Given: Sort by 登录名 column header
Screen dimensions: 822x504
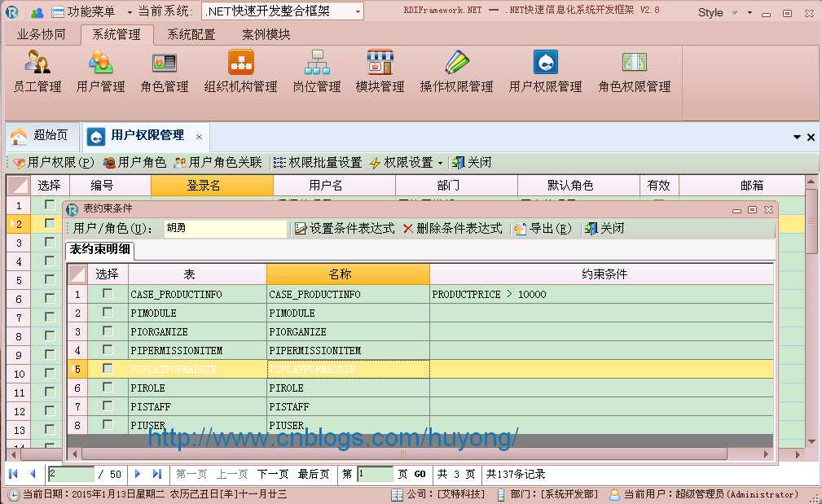Looking at the screenshot, I should 212,185.
